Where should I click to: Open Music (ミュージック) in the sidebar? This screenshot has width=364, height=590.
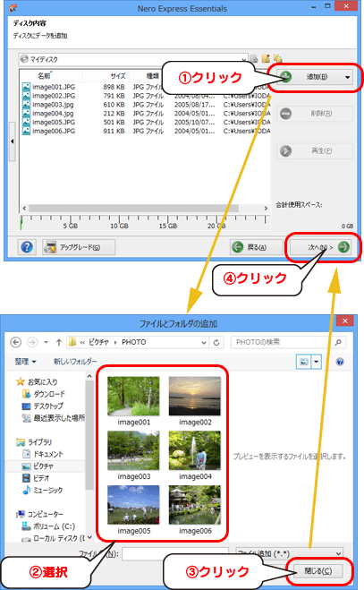pyautogui.click(x=43, y=491)
